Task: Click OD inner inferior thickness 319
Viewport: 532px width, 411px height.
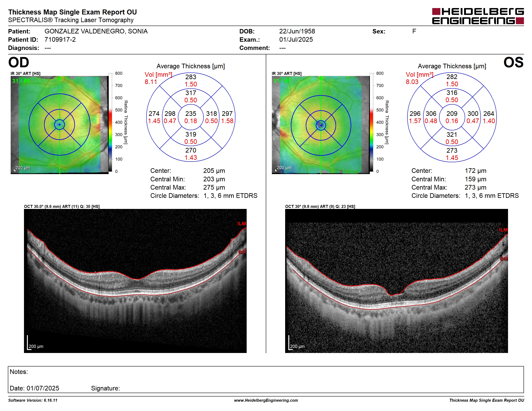Action: click(x=190, y=134)
